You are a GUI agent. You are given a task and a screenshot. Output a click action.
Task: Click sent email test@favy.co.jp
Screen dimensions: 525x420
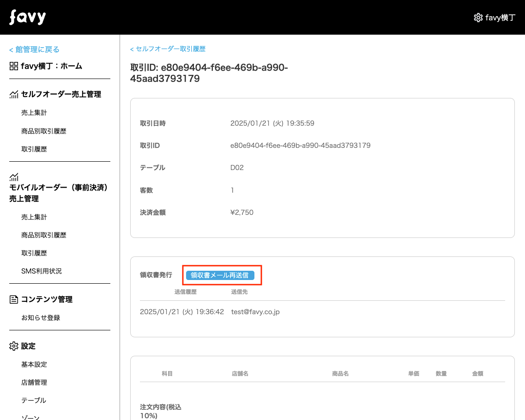click(x=255, y=312)
